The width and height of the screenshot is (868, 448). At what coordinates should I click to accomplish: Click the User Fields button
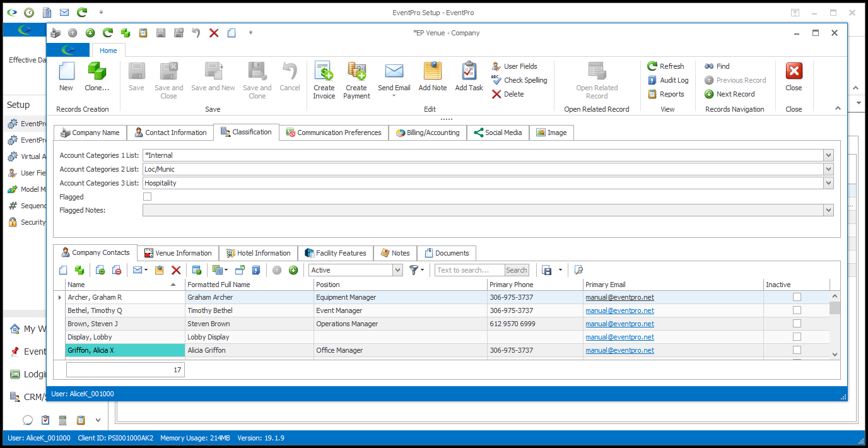click(514, 66)
